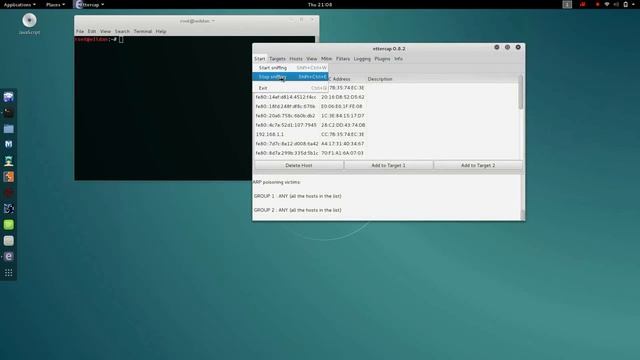Click the Delete Host button

tap(299, 165)
